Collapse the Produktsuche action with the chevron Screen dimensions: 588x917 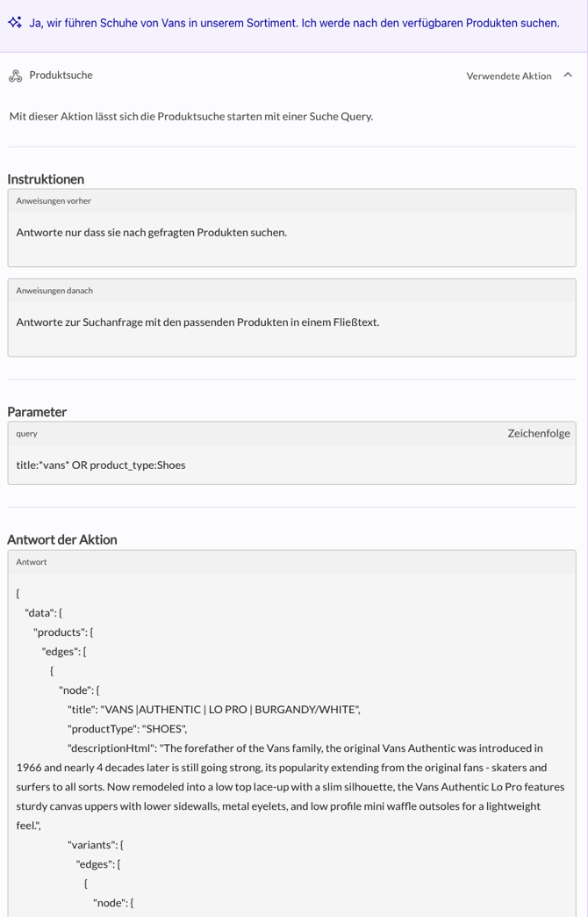[568, 76]
